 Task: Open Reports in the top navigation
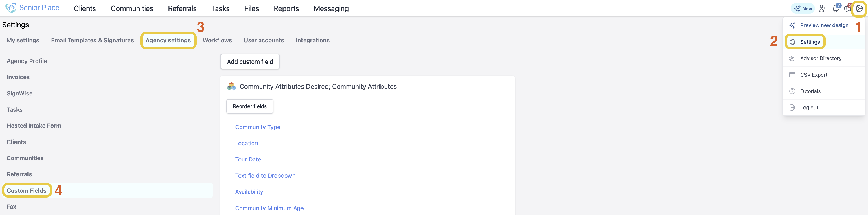[286, 8]
